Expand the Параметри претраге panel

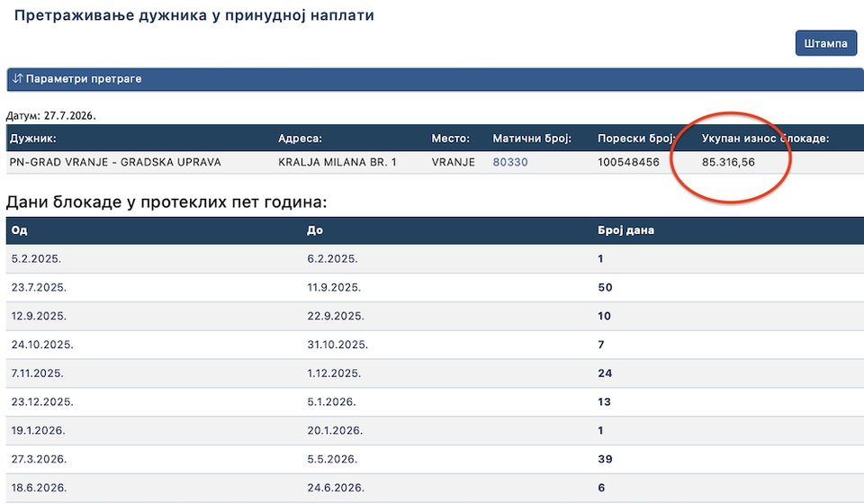tap(436, 79)
